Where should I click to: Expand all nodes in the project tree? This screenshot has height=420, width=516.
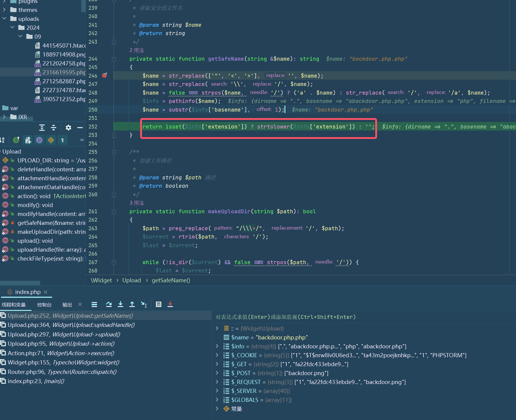point(42,128)
